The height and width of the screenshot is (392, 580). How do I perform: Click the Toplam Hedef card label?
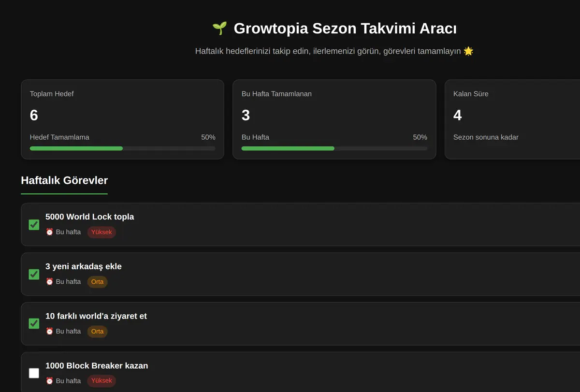(x=52, y=94)
